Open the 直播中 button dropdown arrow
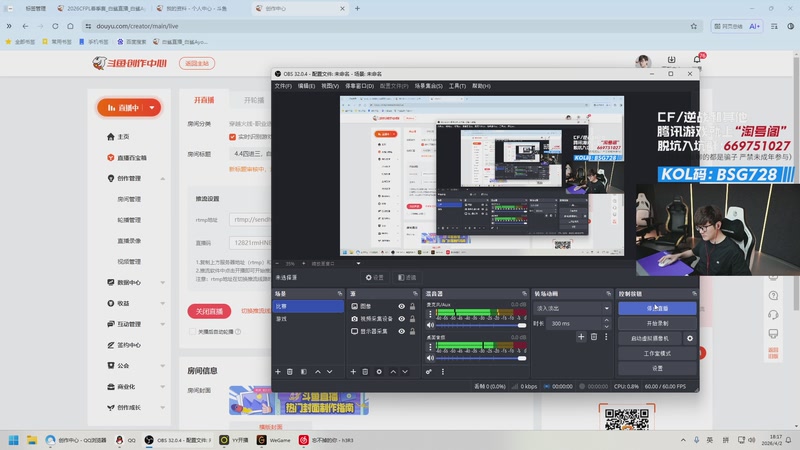 coord(152,108)
